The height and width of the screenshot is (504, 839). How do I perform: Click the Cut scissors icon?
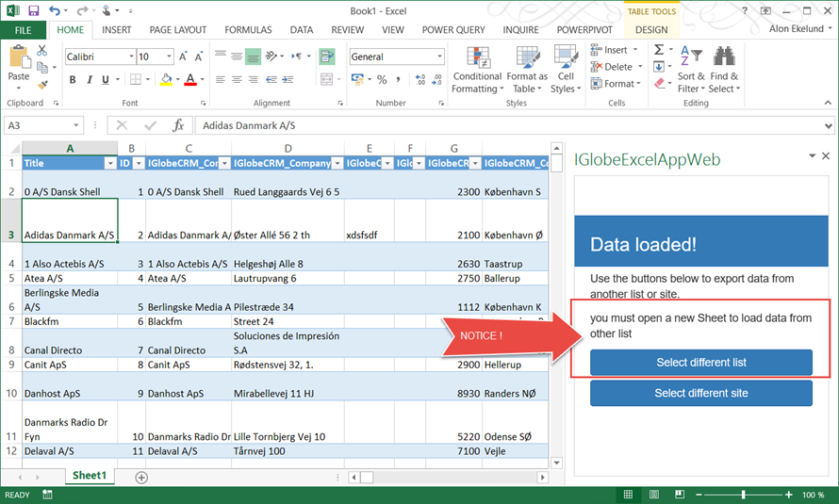[x=41, y=50]
